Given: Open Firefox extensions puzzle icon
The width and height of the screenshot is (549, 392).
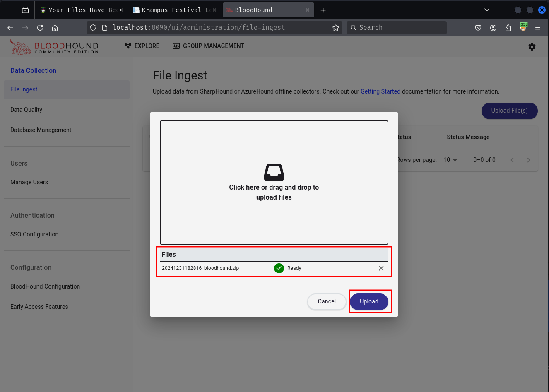Looking at the screenshot, I should 508,28.
